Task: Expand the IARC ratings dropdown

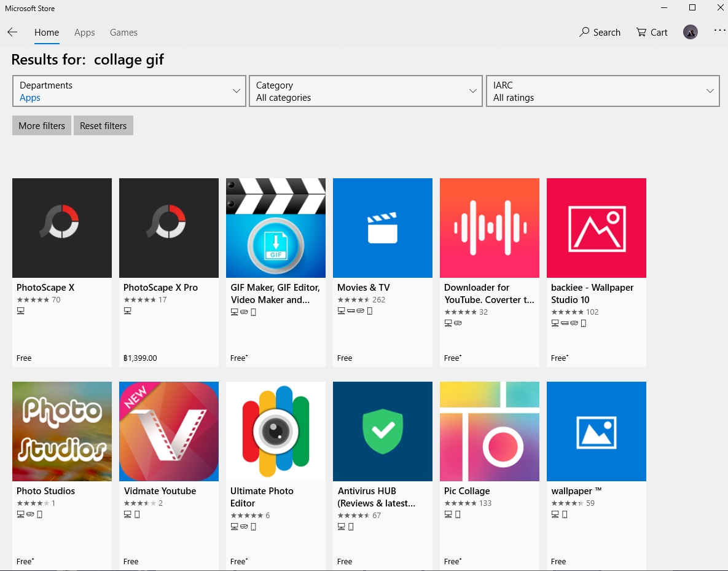Action: 603,91
